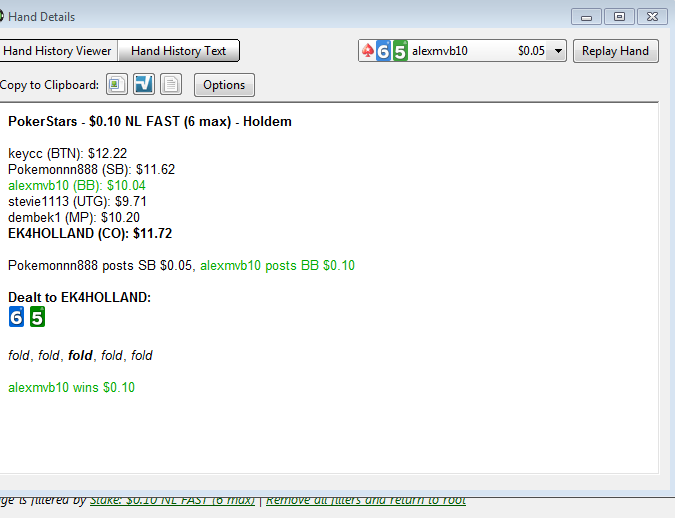Select the Pokemonnn888 (SB): $11.62 line
The width and height of the screenshot is (675, 518).
point(92,169)
